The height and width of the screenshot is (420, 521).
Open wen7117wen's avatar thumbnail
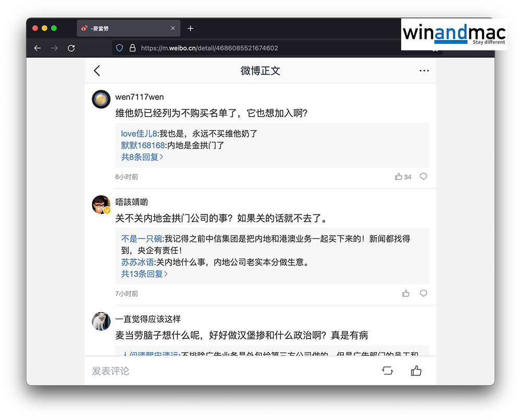click(x=101, y=99)
